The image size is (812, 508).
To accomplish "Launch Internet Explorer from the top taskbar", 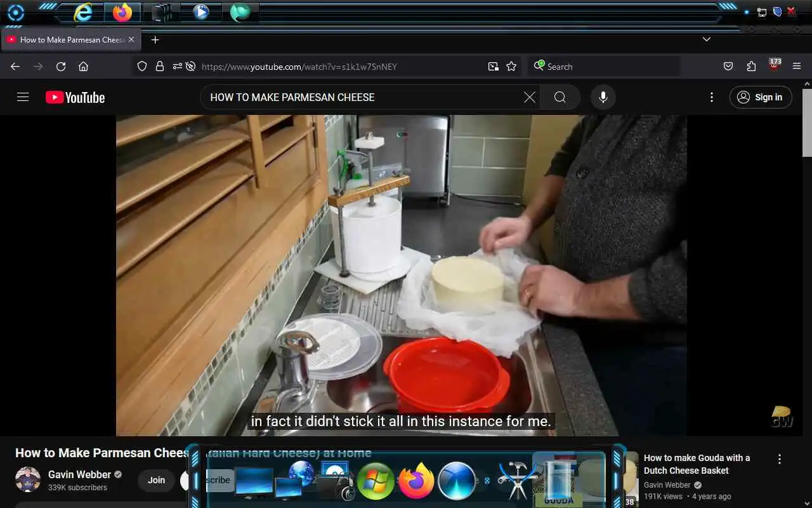I will pos(83,12).
